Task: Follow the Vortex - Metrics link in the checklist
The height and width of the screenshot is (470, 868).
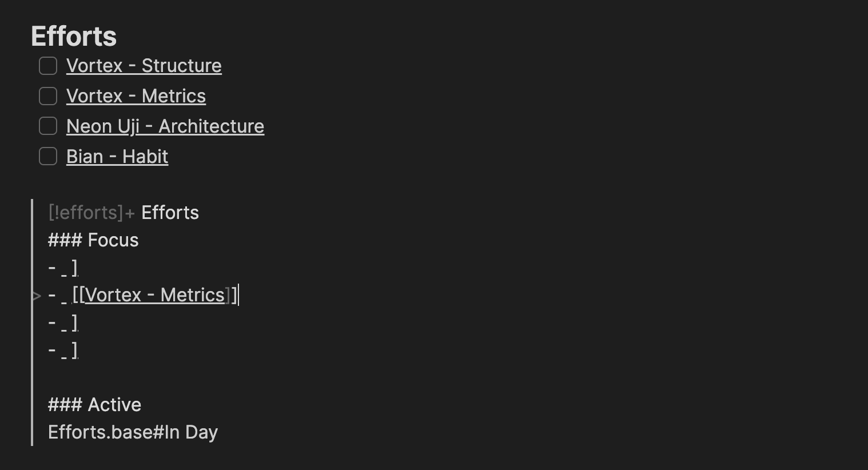Action: point(136,96)
